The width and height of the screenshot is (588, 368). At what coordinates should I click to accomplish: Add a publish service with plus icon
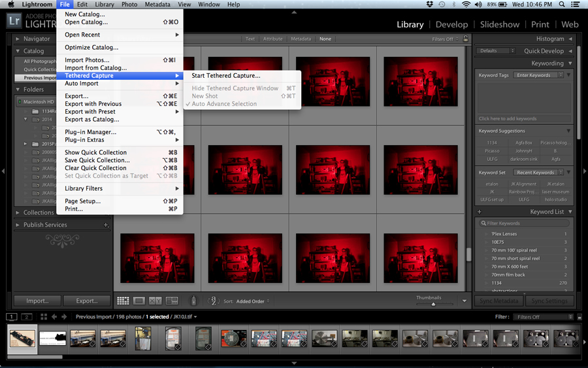106,225
